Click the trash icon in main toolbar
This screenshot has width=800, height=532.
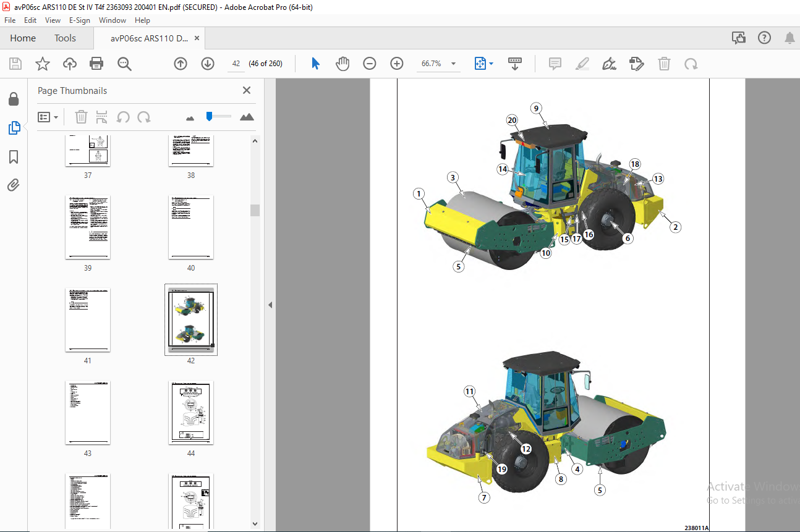point(664,64)
